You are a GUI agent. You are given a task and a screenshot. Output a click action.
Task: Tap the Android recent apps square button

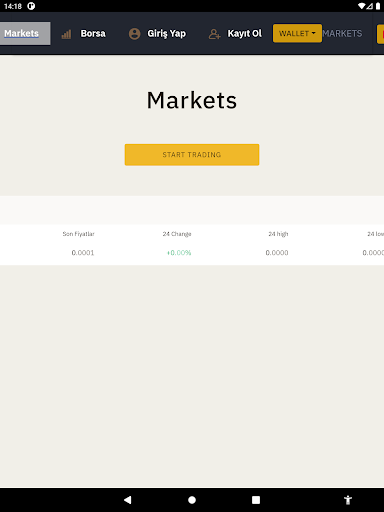coord(256,500)
